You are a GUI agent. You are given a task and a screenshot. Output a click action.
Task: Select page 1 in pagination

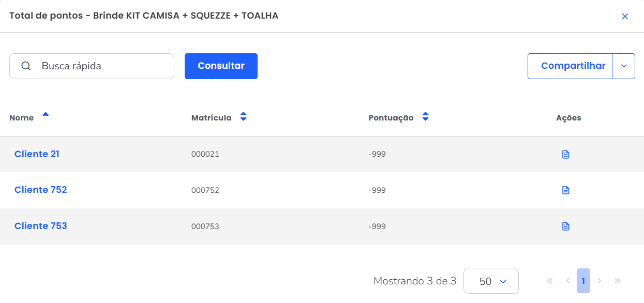click(583, 281)
